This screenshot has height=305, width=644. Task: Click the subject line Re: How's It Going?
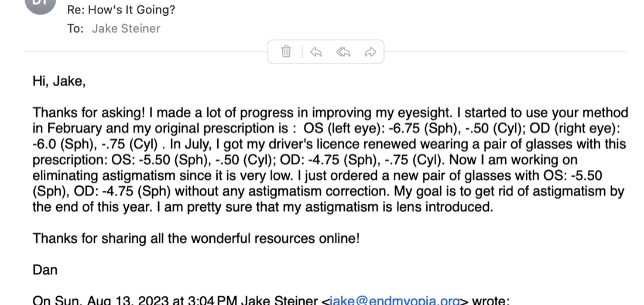(x=121, y=9)
